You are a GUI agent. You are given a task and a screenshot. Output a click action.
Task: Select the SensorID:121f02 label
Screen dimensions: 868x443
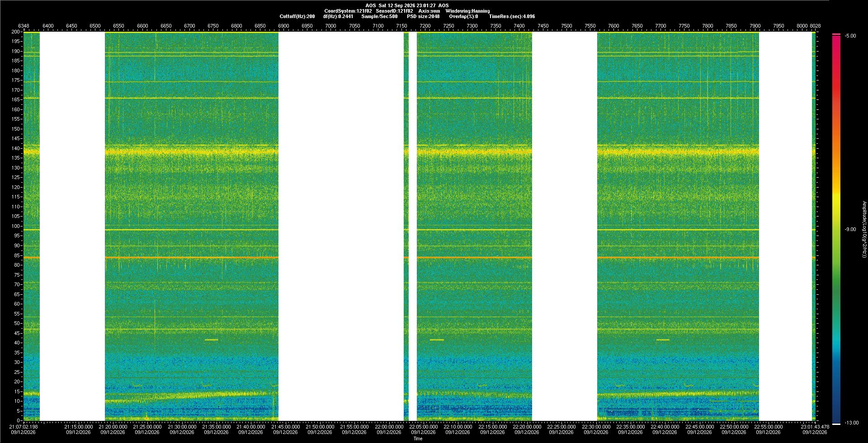click(x=394, y=11)
